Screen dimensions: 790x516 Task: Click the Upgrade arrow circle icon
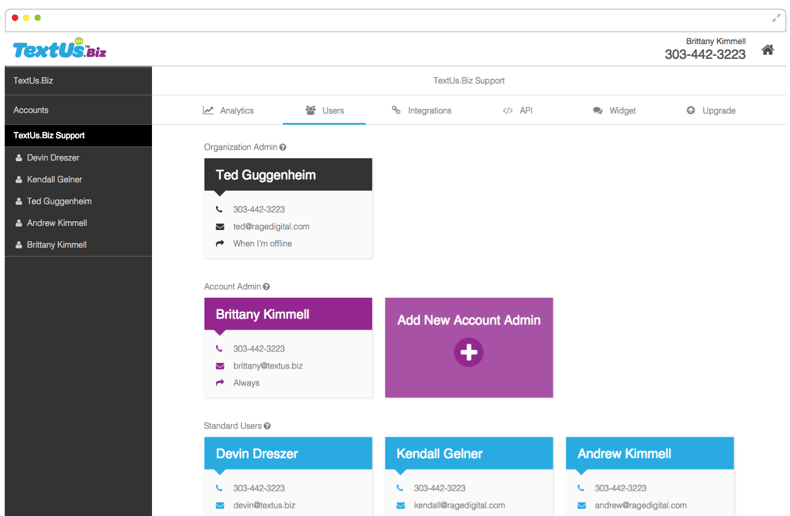pos(691,110)
